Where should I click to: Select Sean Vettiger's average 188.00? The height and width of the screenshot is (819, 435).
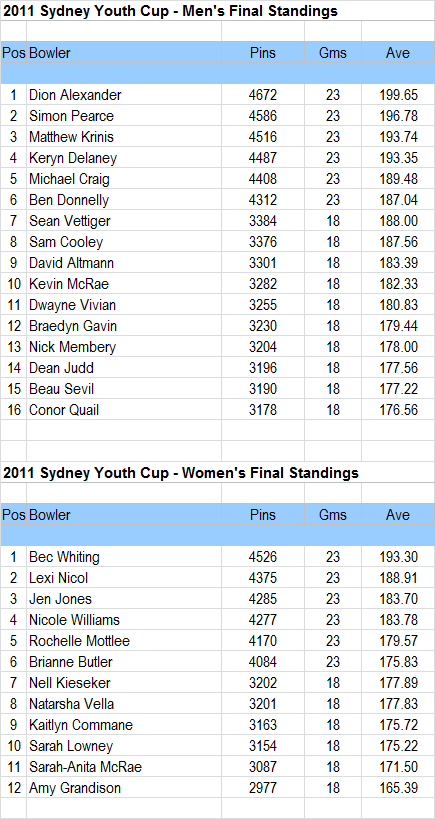click(x=398, y=221)
